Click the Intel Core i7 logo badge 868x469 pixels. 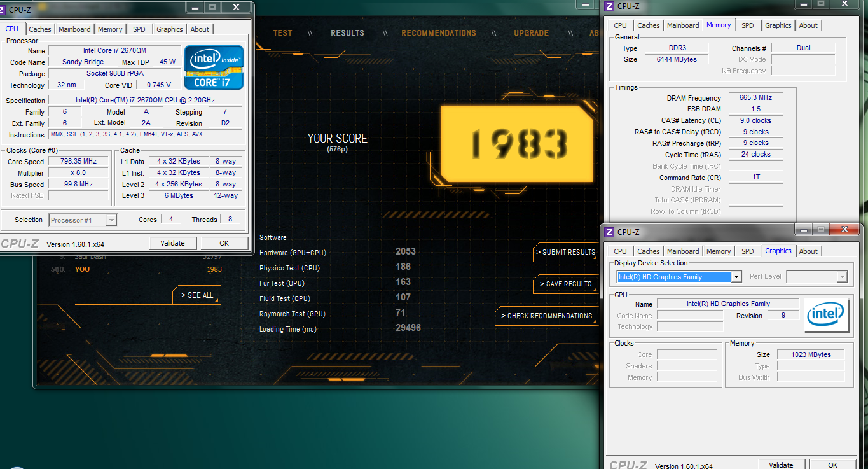(214, 67)
